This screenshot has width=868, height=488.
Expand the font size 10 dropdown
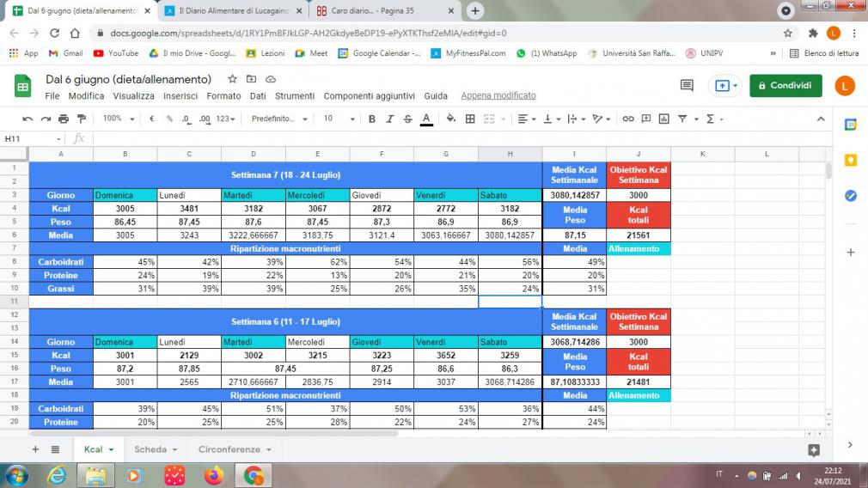(336, 119)
